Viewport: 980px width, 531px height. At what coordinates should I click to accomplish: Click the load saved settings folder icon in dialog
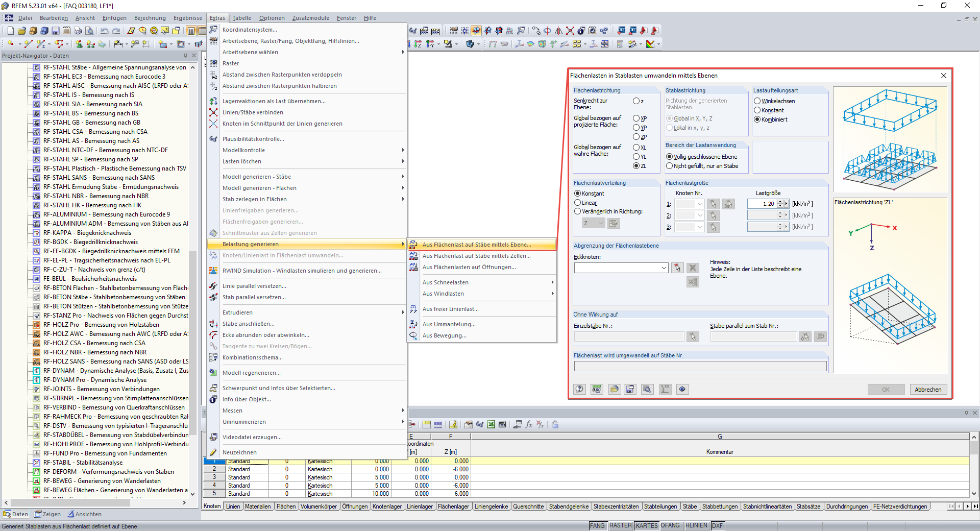point(614,389)
